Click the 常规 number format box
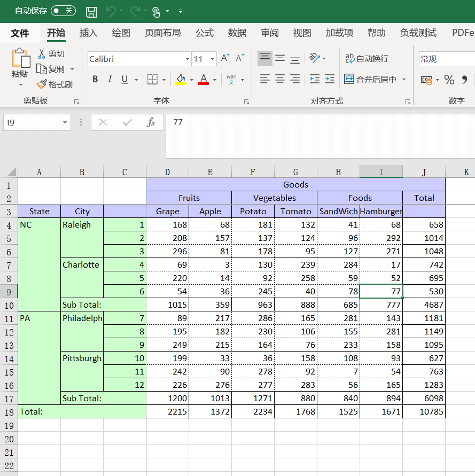The image size is (475, 476). tap(447, 59)
